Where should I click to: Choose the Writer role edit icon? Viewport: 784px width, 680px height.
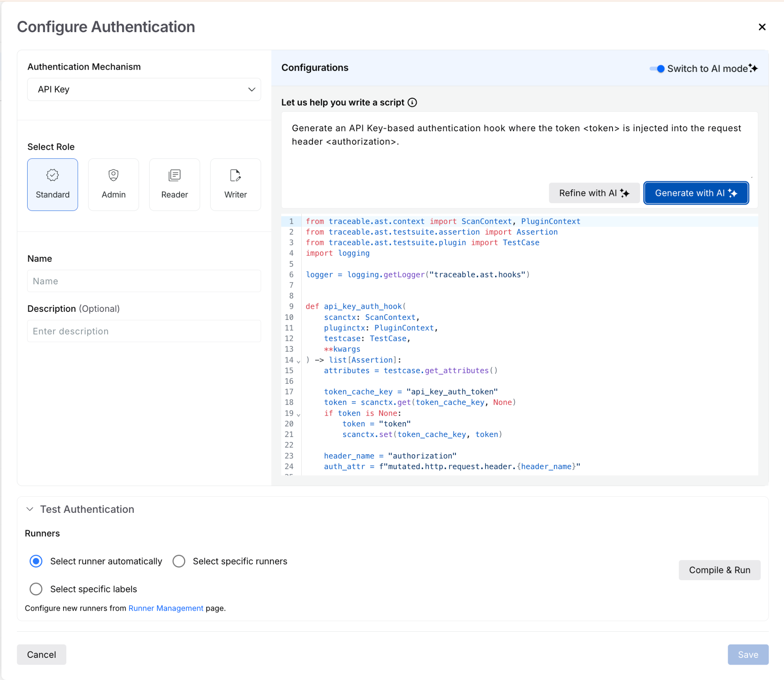point(235,175)
